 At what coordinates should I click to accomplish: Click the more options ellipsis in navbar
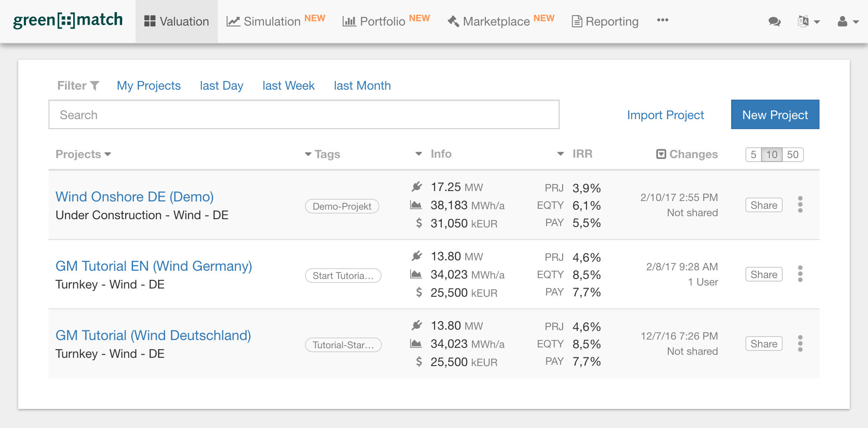coord(662,20)
